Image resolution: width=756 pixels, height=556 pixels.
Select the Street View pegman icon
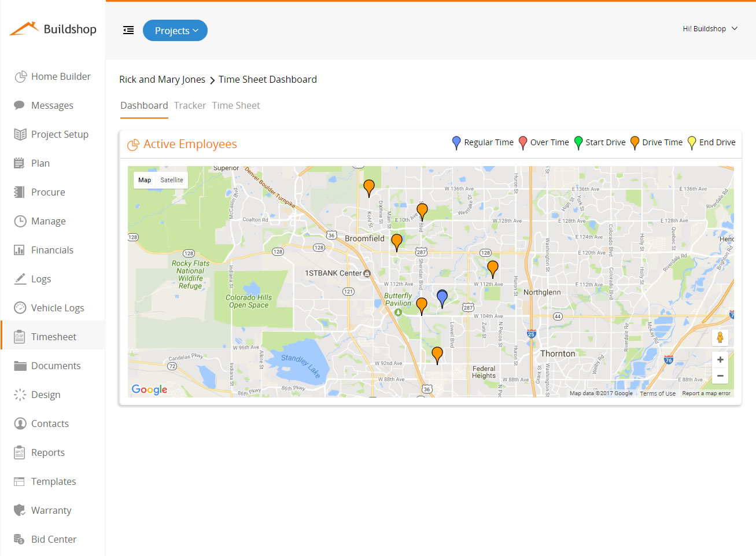point(720,337)
